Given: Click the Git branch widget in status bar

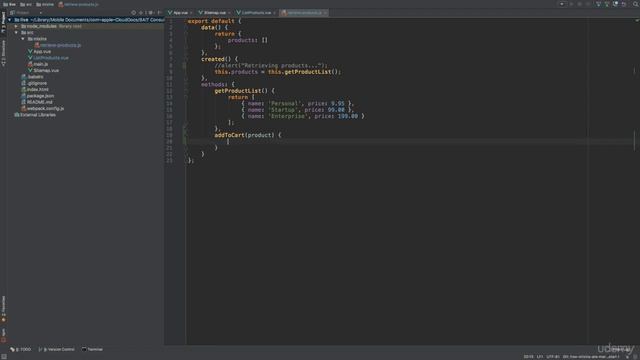Looking at the screenshot, I should [x=591, y=356].
